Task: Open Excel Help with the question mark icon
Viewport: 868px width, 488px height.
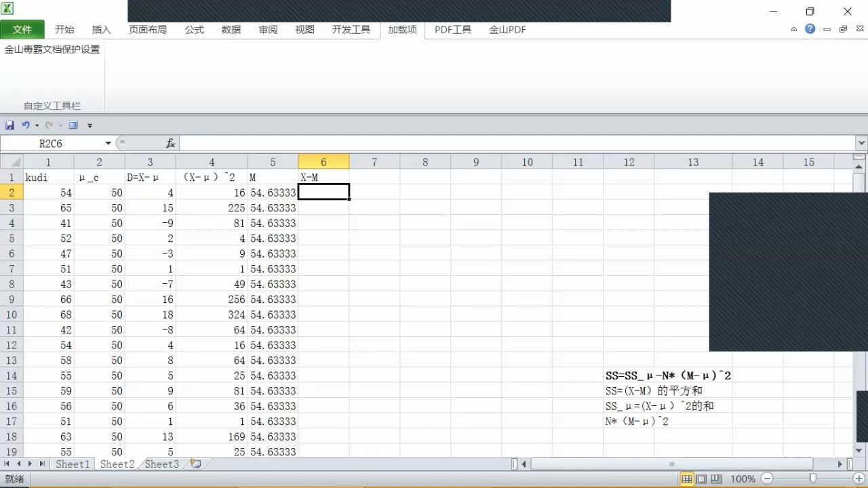Action: tap(812, 30)
